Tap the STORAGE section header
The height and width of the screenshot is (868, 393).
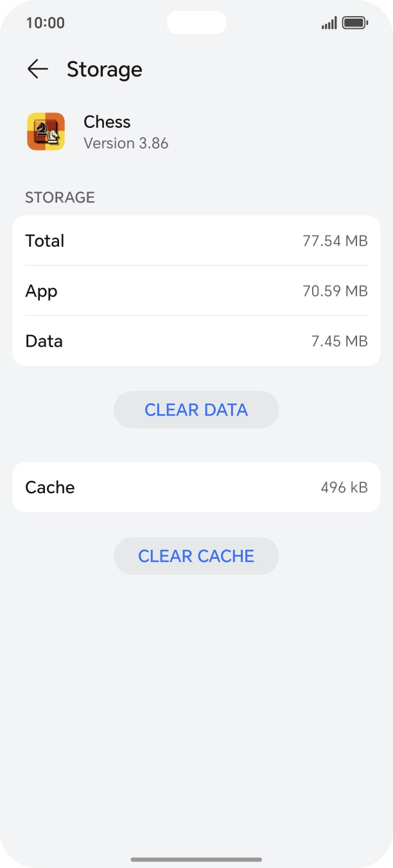[x=60, y=197]
